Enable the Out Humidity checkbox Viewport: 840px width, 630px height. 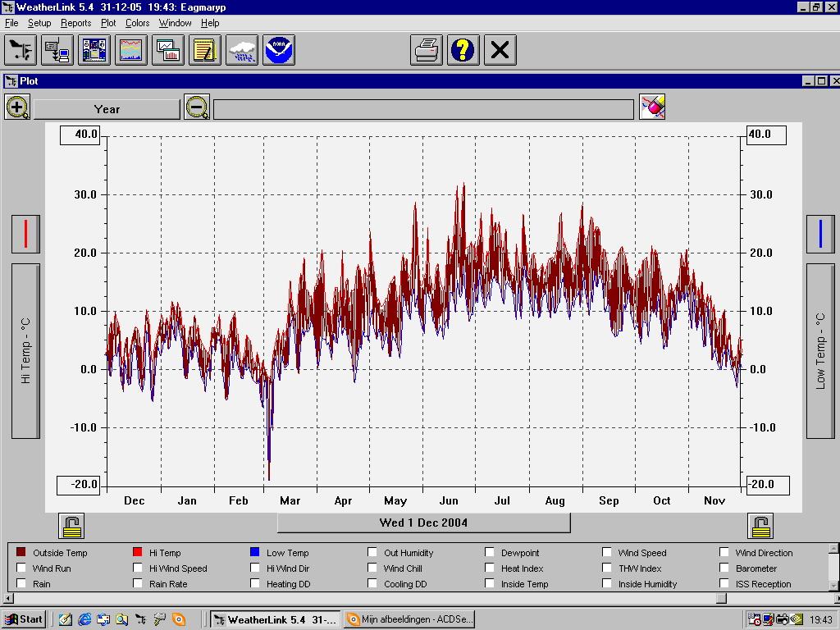tap(372, 552)
